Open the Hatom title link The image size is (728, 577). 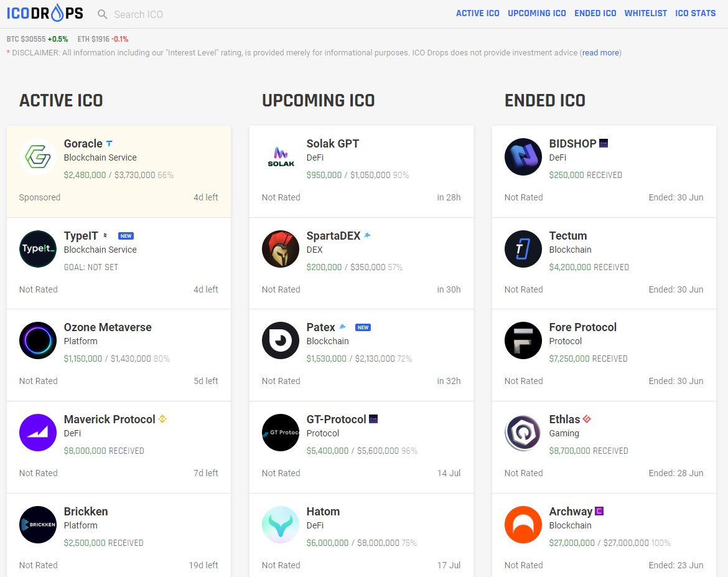point(323,512)
